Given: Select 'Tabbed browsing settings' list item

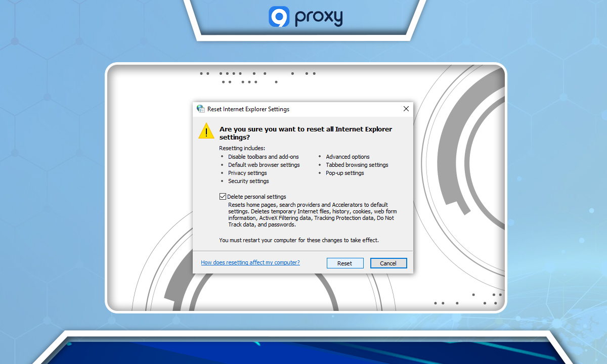Looking at the screenshot, I should (x=357, y=165).
